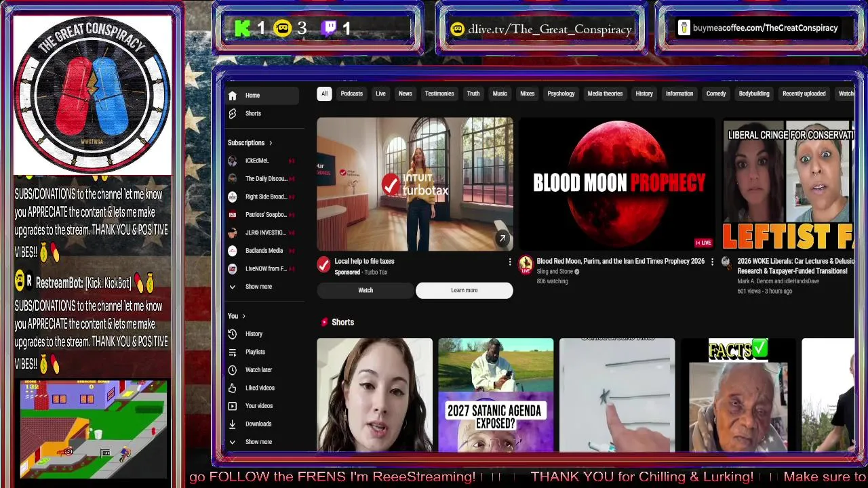Open the Home sidebar icon
Screen dimensions: 868x488
(233, 96)
